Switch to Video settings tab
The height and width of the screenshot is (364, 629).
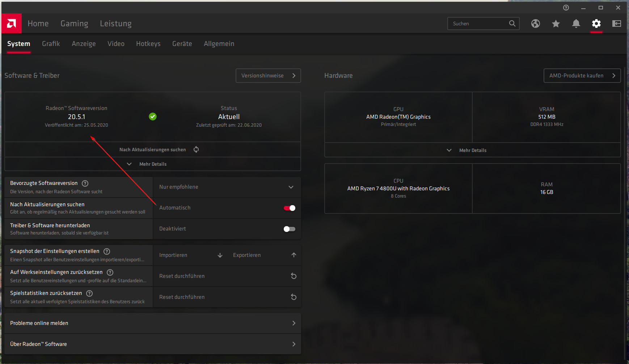click(x=116, y=44)
